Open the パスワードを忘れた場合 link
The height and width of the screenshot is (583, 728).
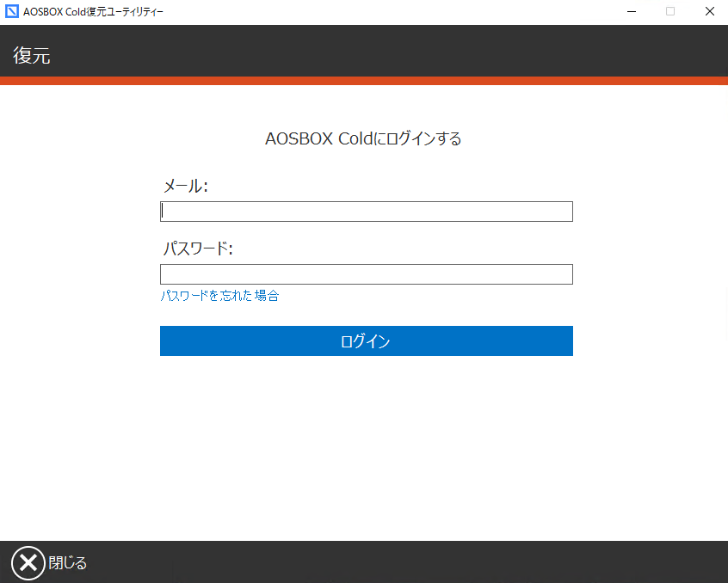pyautogui.click(x=219, y=296)
